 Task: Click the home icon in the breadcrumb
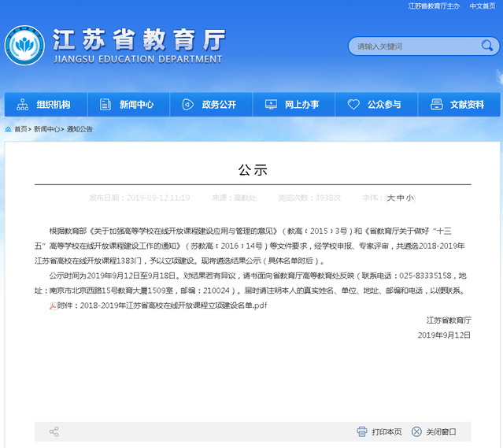click(8, 129)
